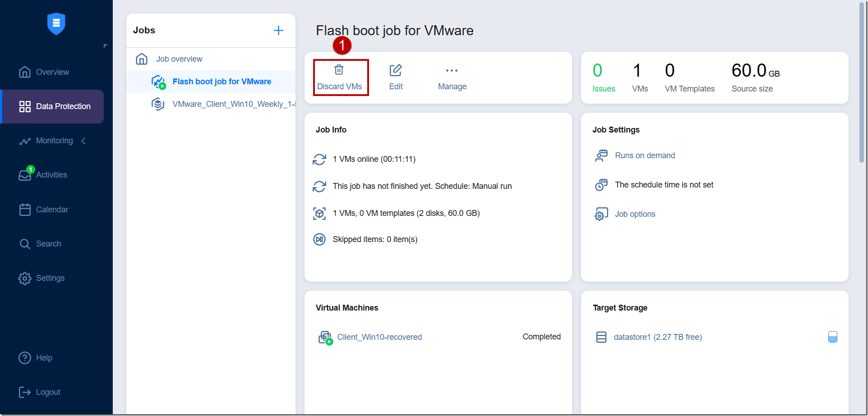Click '1 VMs online (00:11:11)' text
The width and height of the screenshot is (868, 416).
click(x=374, y=159)
